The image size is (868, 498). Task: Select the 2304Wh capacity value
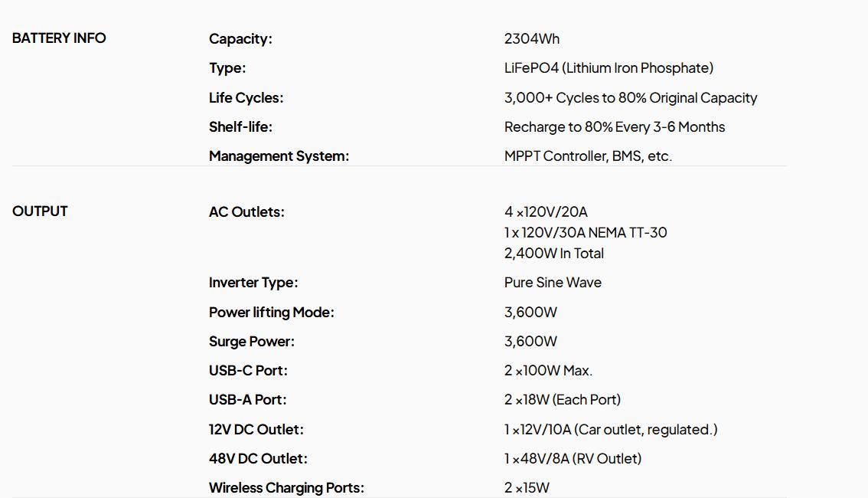coord(532,39)
